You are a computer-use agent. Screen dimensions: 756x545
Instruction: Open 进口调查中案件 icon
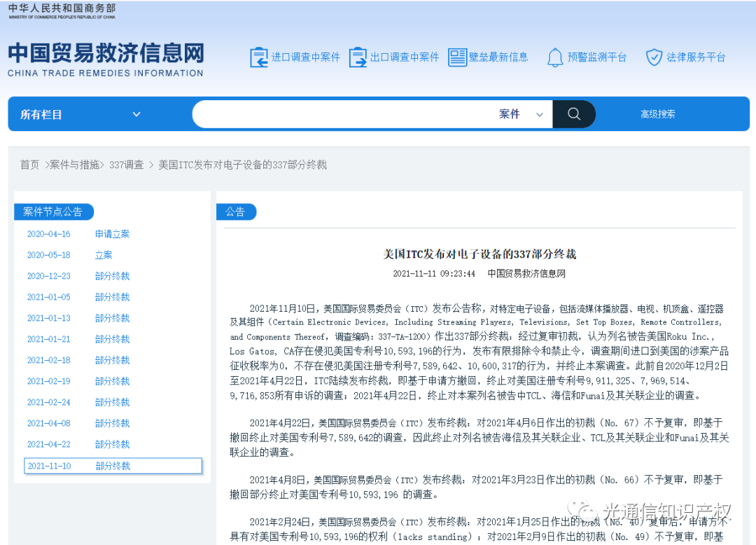pyautogui.click(x=258, y=57)
